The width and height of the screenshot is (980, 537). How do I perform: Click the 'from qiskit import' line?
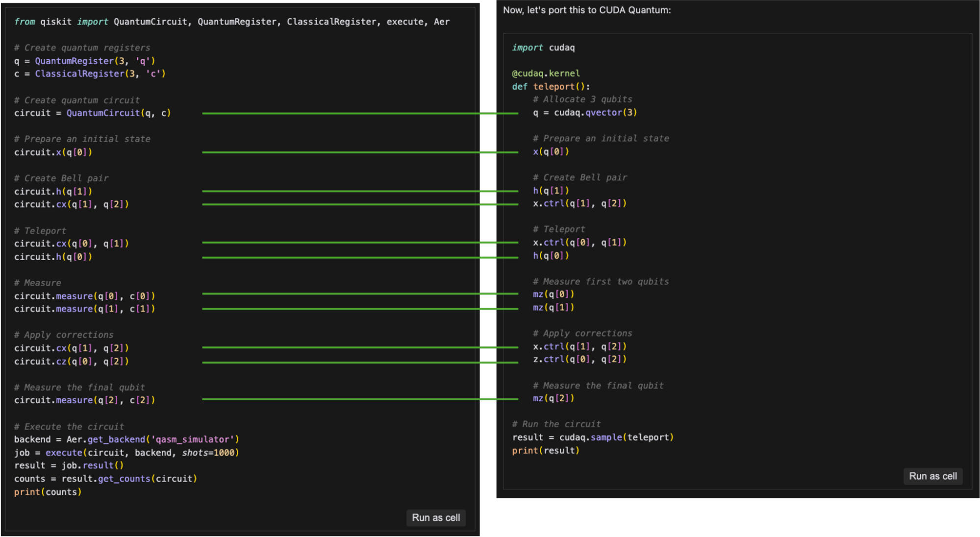click(x=231, y=22)
